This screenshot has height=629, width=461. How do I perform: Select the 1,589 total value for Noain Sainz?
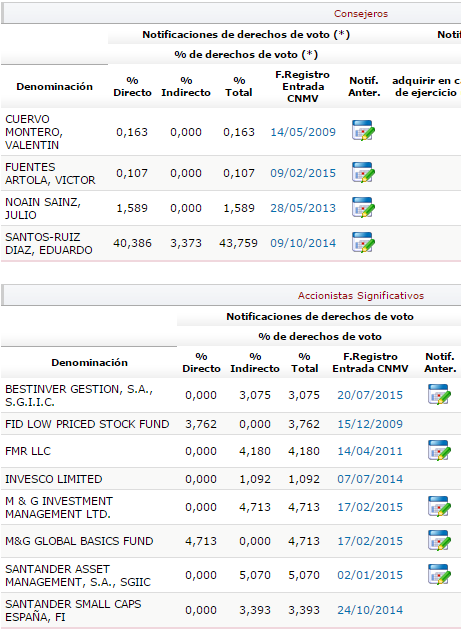pyautogui.click(x=239, y=208)
